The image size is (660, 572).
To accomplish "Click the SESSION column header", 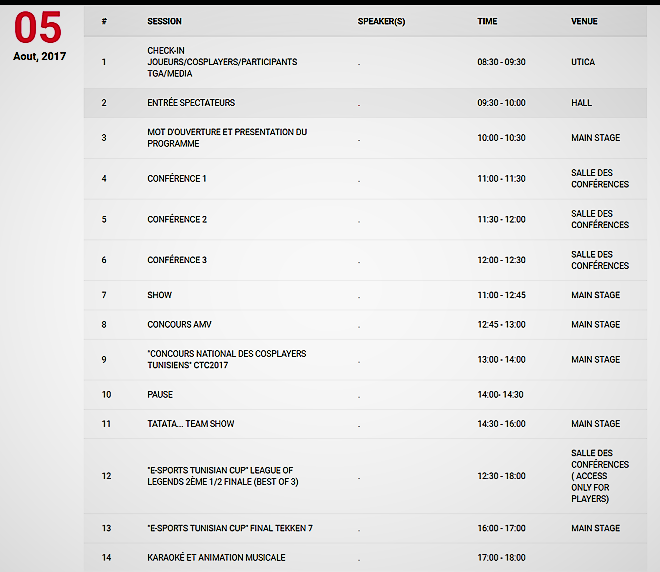I will tap(165, 22).
